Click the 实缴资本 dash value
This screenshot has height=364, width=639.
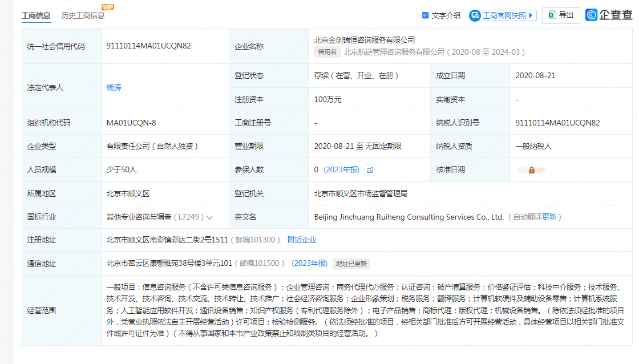point(517,99)
